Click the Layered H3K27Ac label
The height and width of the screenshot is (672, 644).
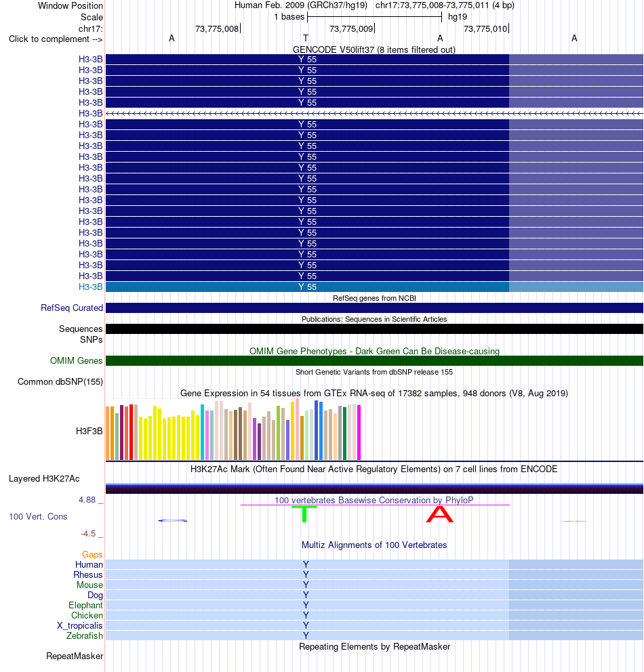[44, 479]
